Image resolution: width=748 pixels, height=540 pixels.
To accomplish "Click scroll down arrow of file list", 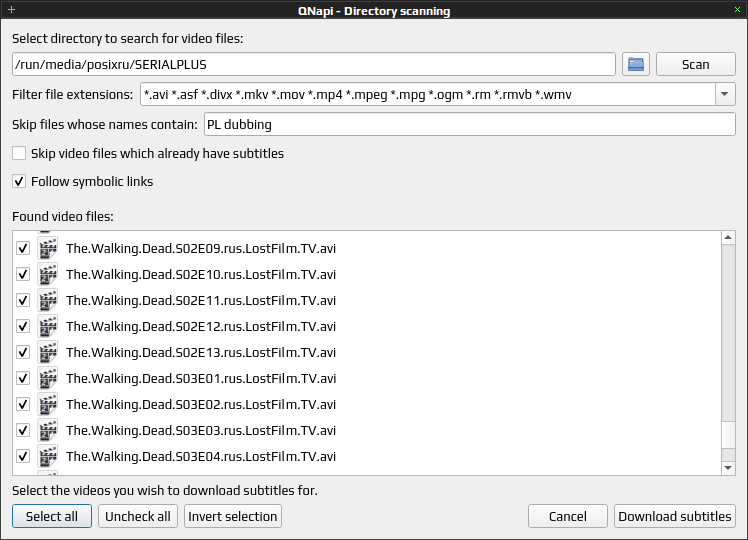I will pos(728,468).
